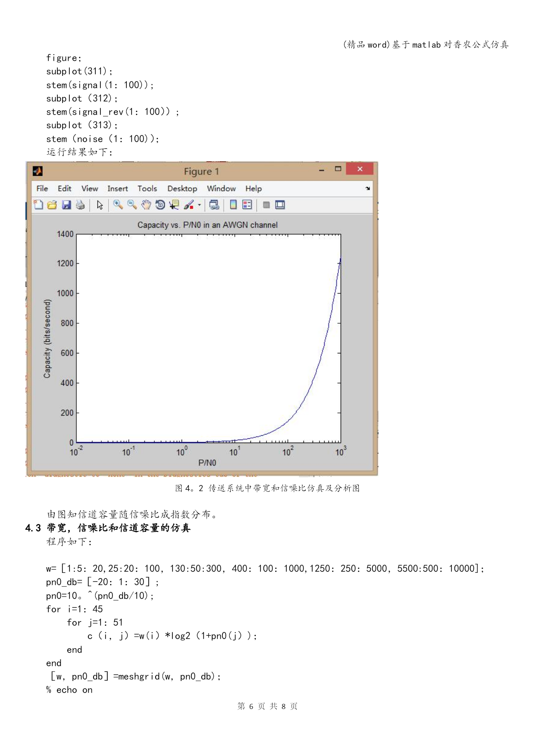Screen dimensions: 535x756
Task: Open the View menu
Action: [x=90, y=189]
